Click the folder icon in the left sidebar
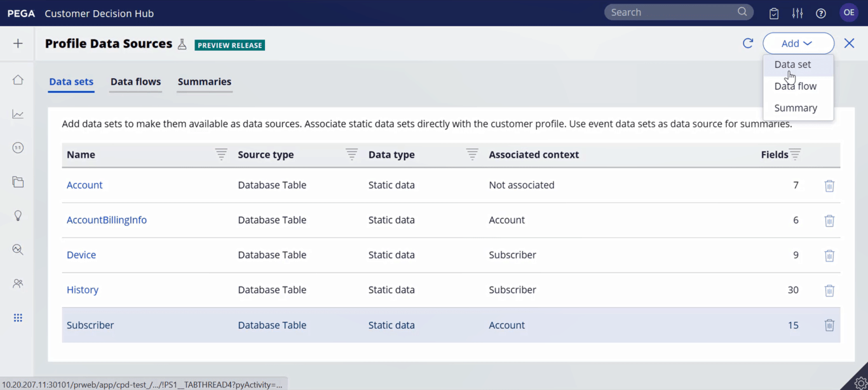 (17, 181)
